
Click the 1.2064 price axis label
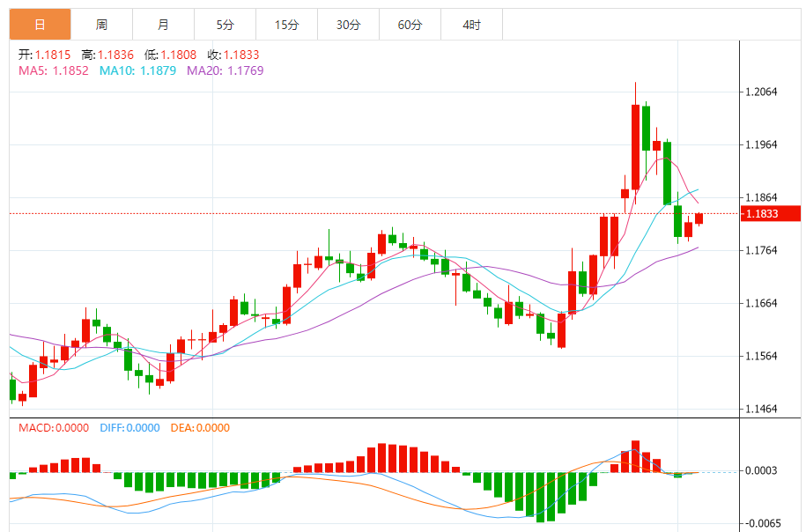coord(761,92)
